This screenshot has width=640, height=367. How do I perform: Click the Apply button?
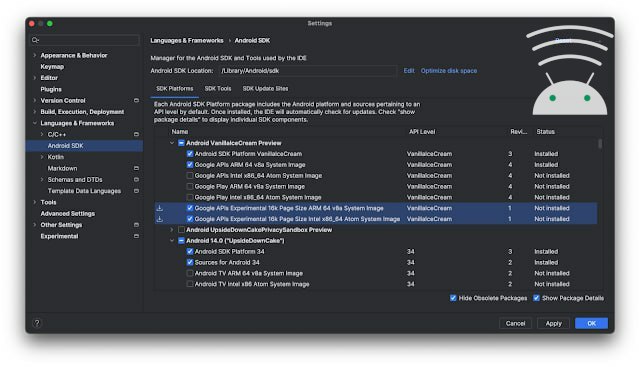click(553, 323)
